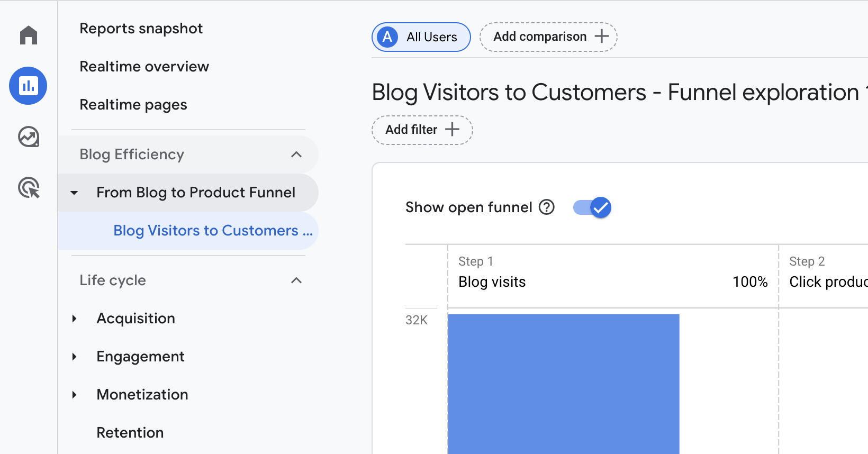The height and width of the screenshot is (454, 868).
Task: Toggle the Show open funnel switch
Action: click(x=592, y=207)
